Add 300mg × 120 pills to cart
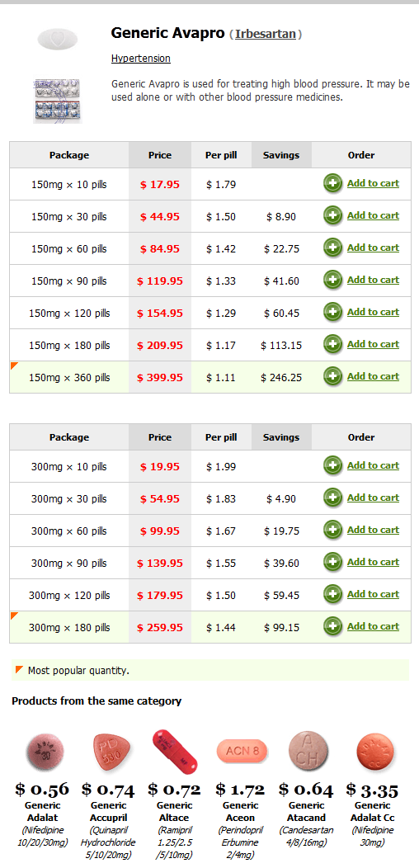This screenshot has width=419, height=868. [373, 594]
